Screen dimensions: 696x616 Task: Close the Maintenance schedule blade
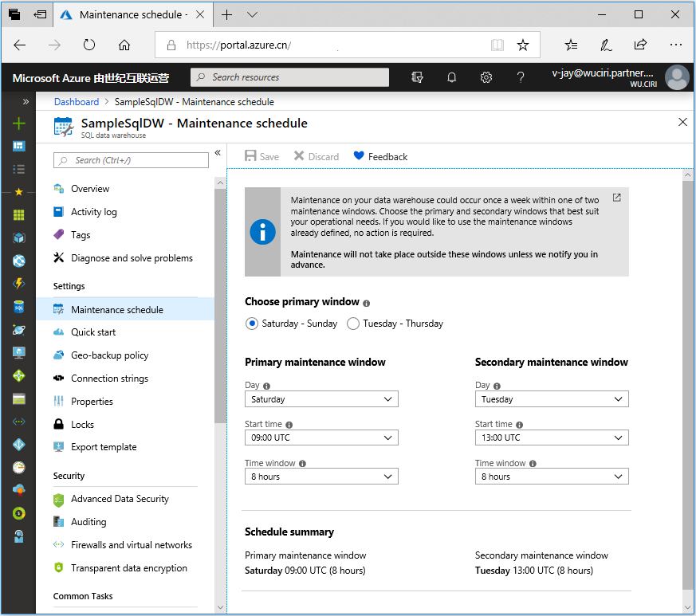[682, 122]
